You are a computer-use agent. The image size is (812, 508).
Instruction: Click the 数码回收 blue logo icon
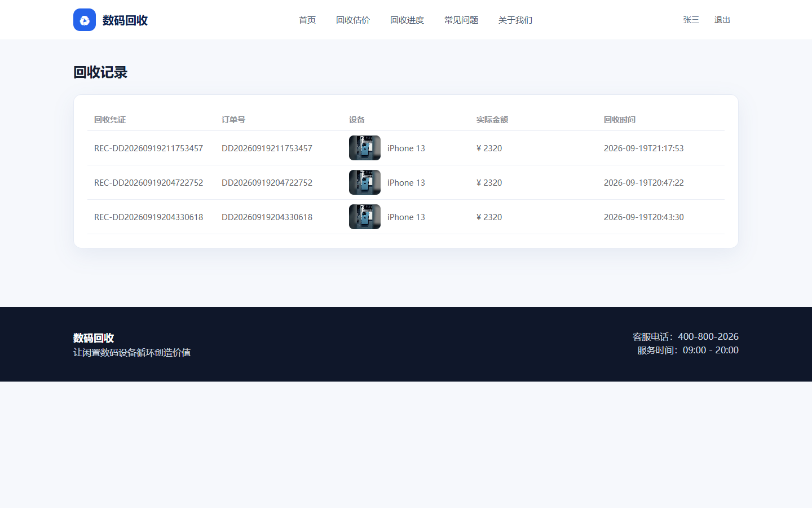(85, 20)
